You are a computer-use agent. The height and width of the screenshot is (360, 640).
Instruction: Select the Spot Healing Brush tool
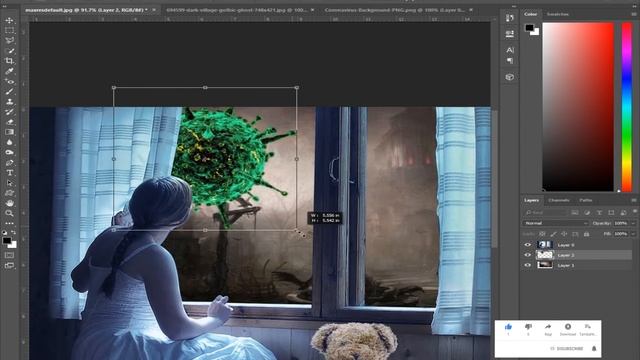tap(9, 81)
